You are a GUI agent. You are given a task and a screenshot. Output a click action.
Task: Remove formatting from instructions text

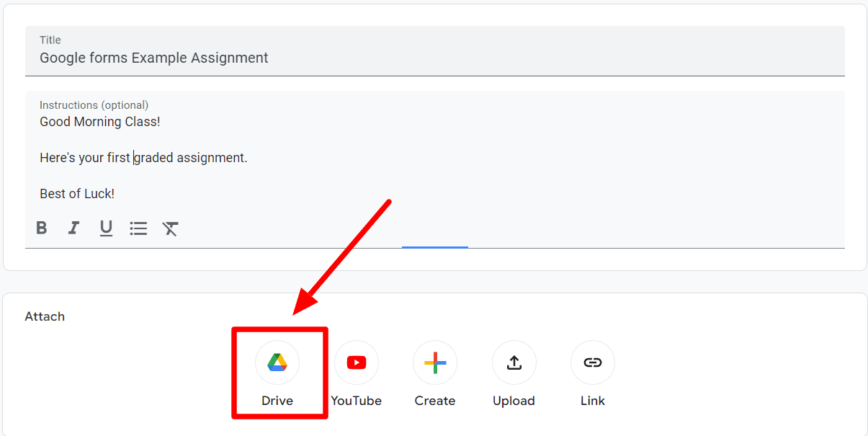pyautogui.click(x=170, y=228)
